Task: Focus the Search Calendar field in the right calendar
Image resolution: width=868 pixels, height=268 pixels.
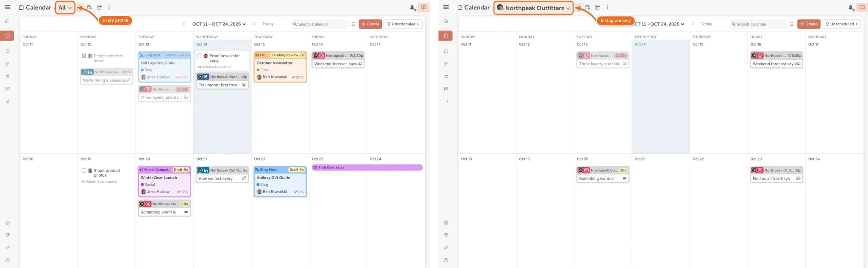Action: point(757,24)
